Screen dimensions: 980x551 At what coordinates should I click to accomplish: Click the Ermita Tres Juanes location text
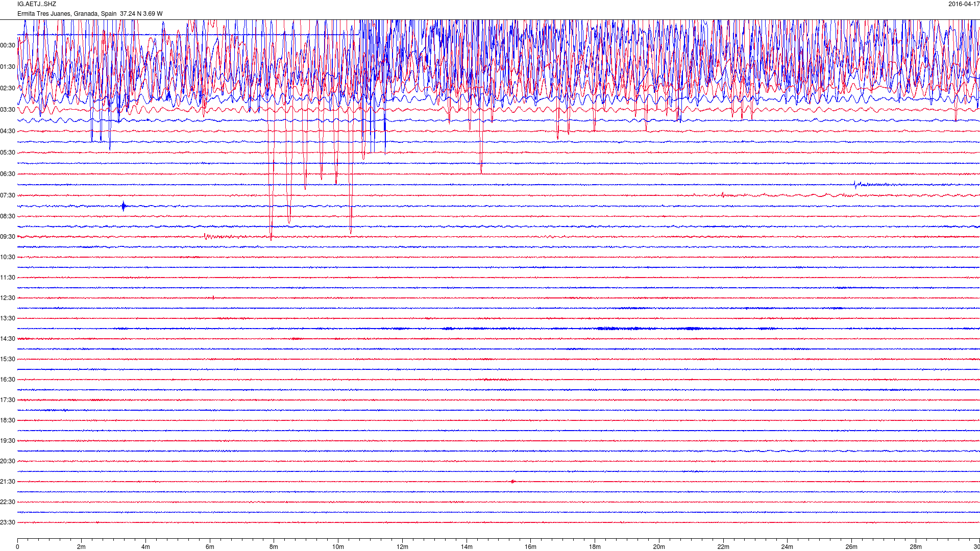click(90, 14)
